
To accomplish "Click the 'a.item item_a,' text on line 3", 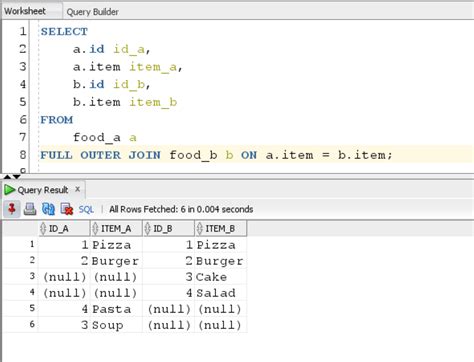I will pos(128,67).
